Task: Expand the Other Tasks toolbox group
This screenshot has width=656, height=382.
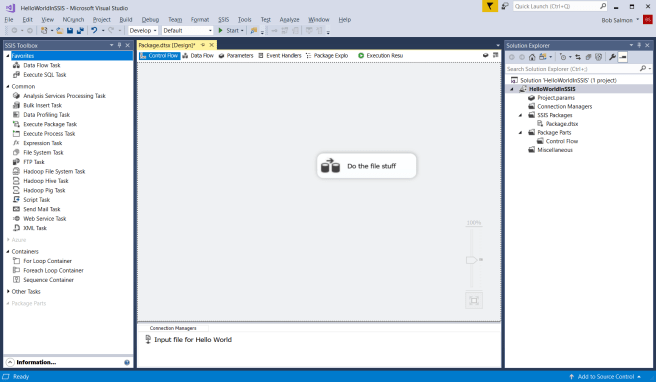Action: point(8,291)
